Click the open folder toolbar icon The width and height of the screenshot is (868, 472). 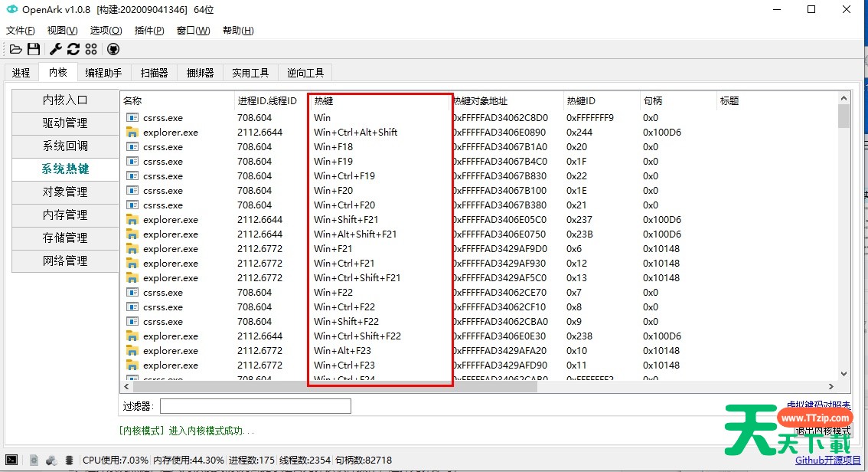point(15,49)
